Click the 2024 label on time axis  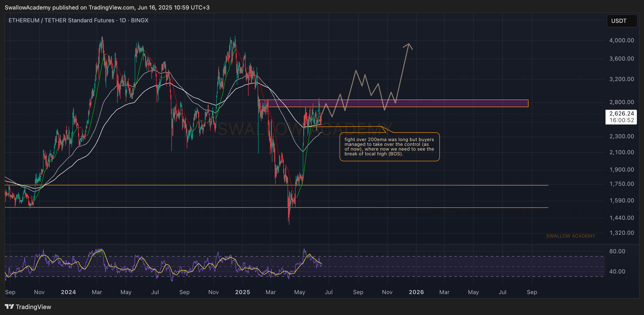(x=68, y=292)
